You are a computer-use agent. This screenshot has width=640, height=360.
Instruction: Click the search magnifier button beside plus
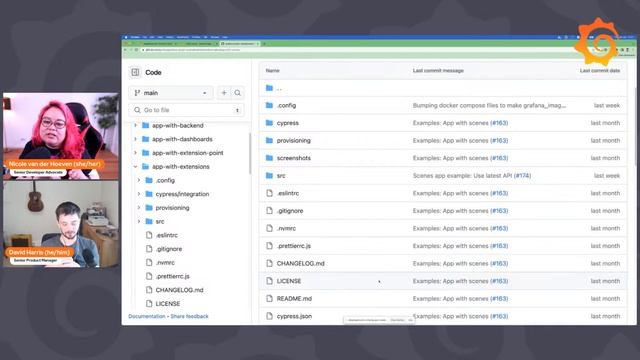pyautogui.click(x=238, y=93)
